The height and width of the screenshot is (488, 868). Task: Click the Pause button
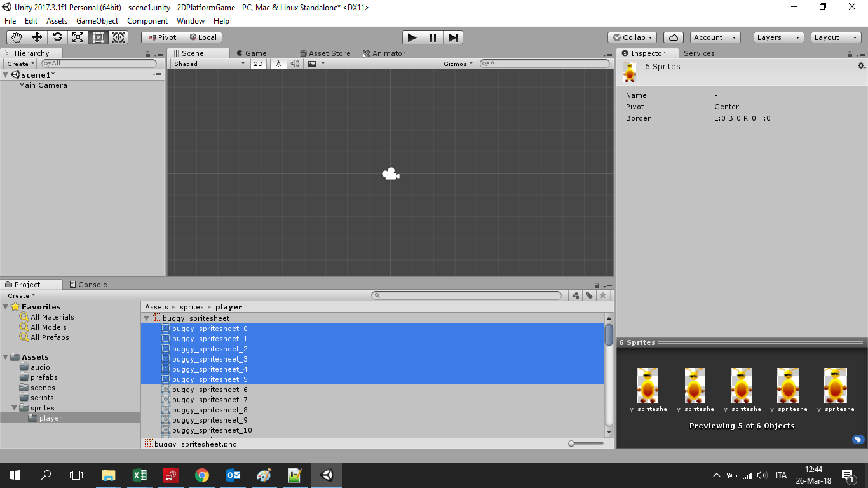pyautogui.click(x=433, y=37)
